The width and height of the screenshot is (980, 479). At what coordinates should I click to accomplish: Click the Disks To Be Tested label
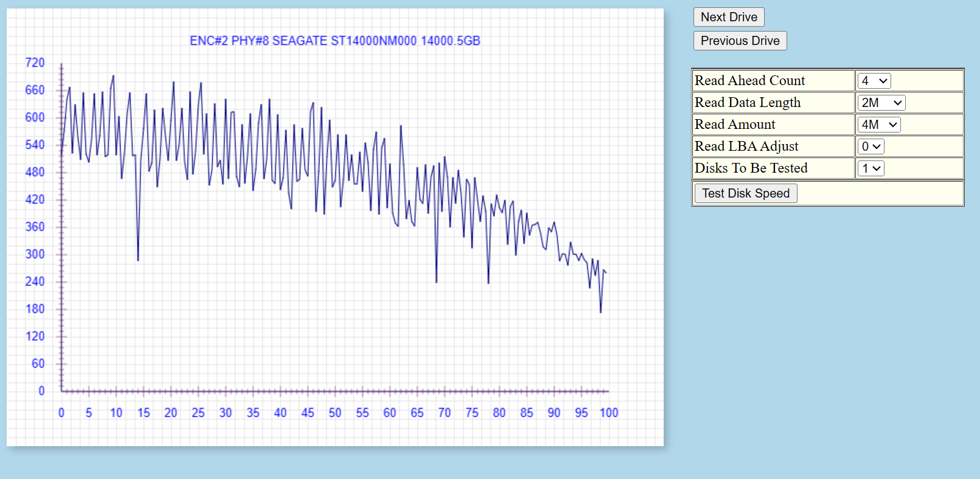[x=751, y=168]
